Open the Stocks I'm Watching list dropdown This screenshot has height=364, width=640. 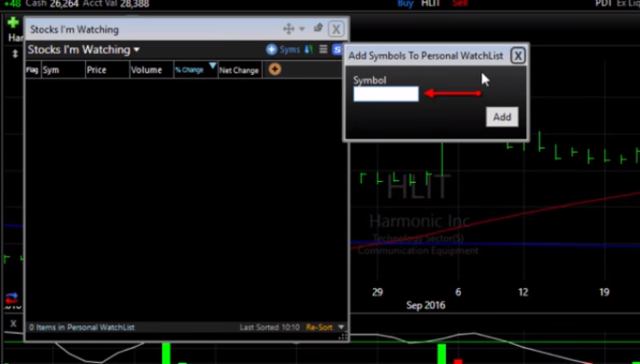(136, 50)
